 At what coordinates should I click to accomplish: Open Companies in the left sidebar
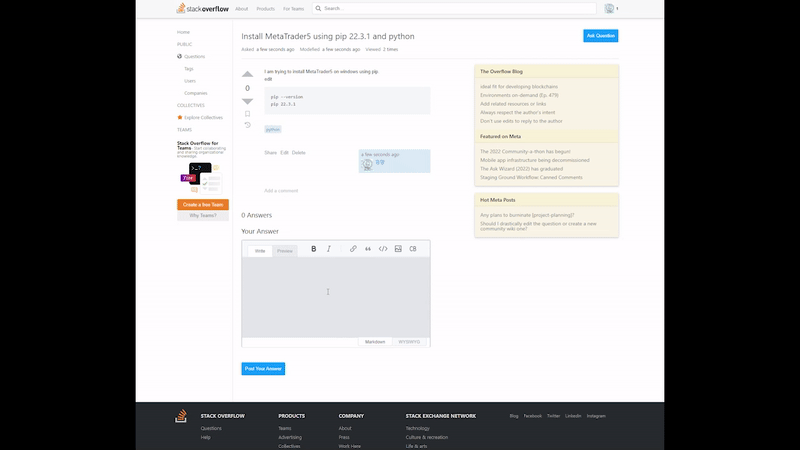(x=196, y=93)
